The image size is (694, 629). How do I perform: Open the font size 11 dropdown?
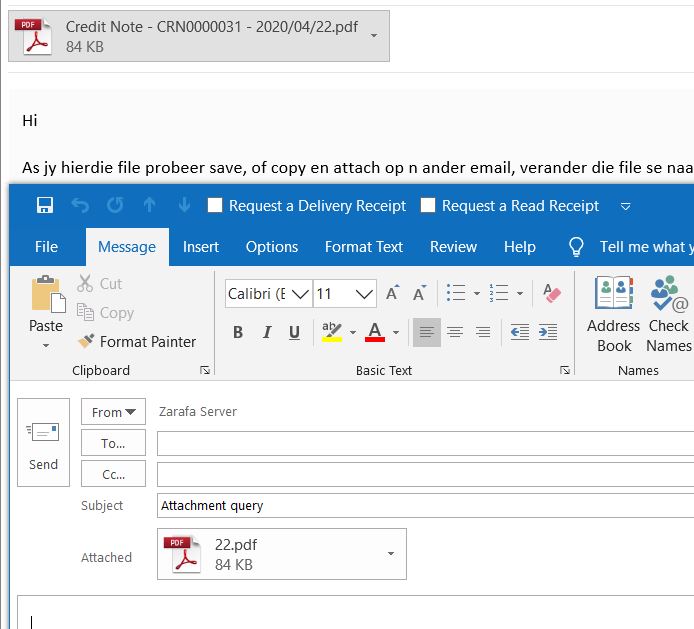click(x=364, y=294)
